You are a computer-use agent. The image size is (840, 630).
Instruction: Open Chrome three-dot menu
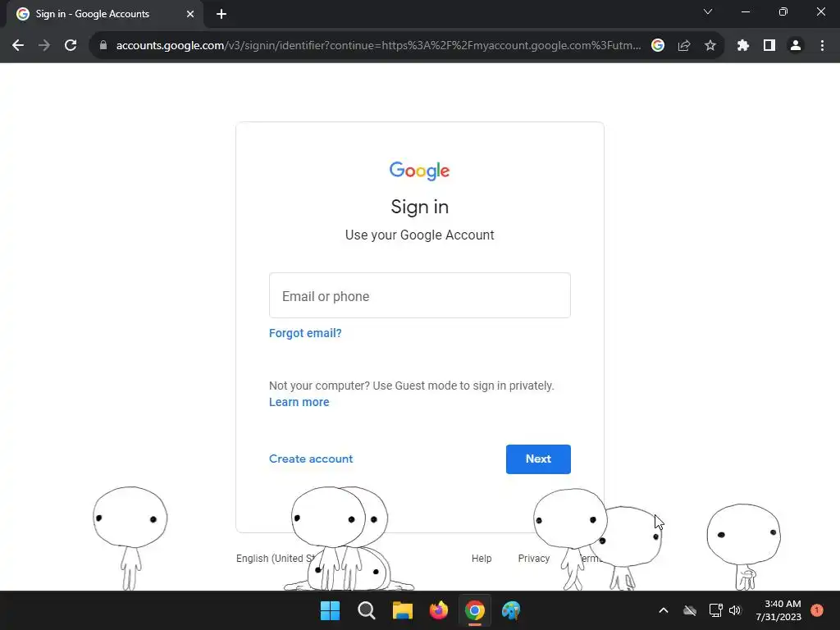pyautogui.click(x=822, y=46)
